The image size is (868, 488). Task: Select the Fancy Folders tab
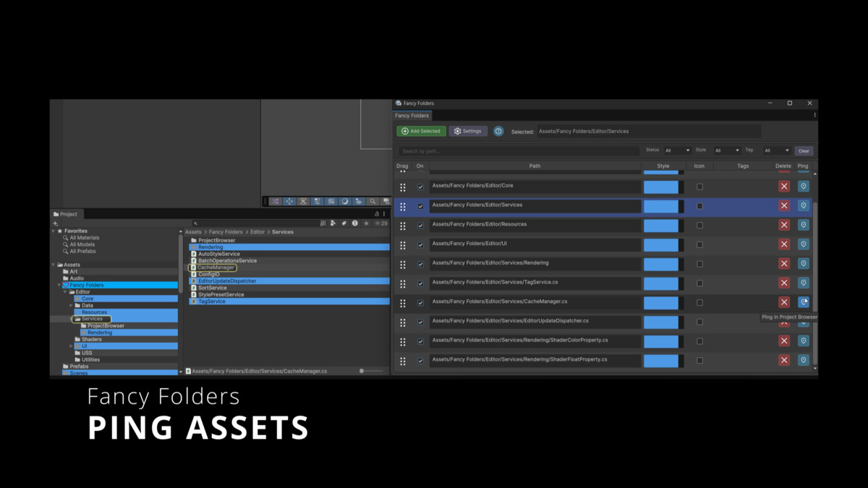(x=412, y=116)
